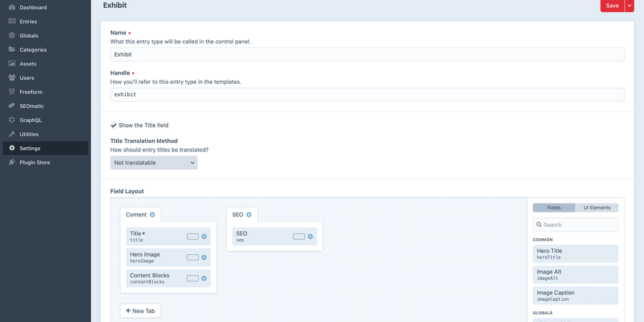The width and height of the screenshot is (644, 322).
Task: Click the search magnifier icon
Action: (539, 225)
